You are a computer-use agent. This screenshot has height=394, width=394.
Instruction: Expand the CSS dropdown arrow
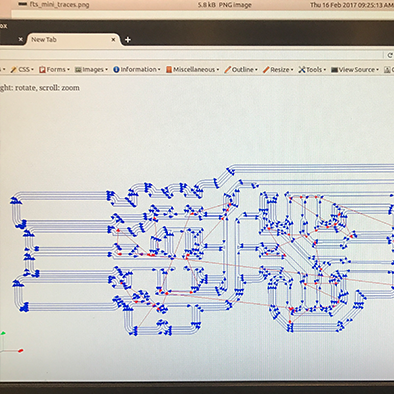(32, 70)
